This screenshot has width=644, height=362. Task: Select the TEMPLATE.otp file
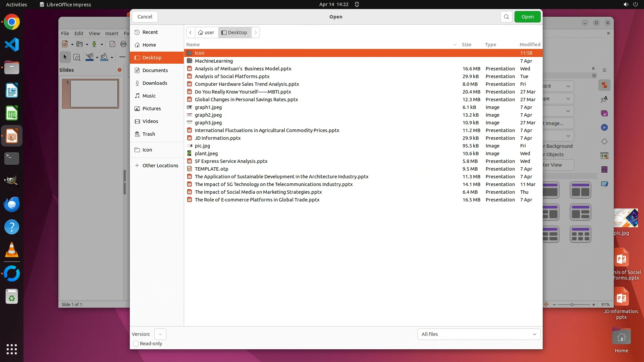pos(211,169)
